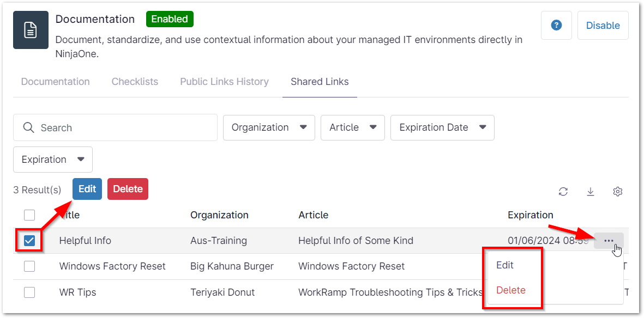Open the Article filter dropdown
The width and height of the screenshot is (644, 318).
click(353, 127)
